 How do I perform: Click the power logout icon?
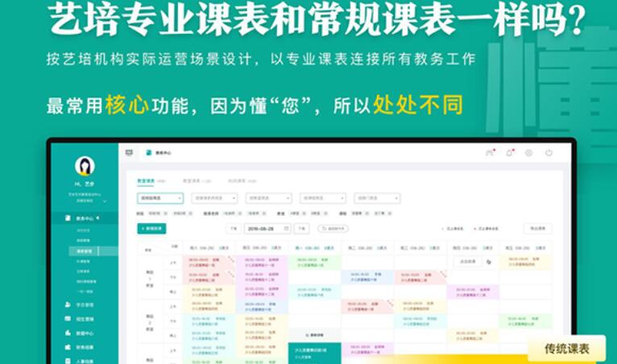(x=549, y=152)
